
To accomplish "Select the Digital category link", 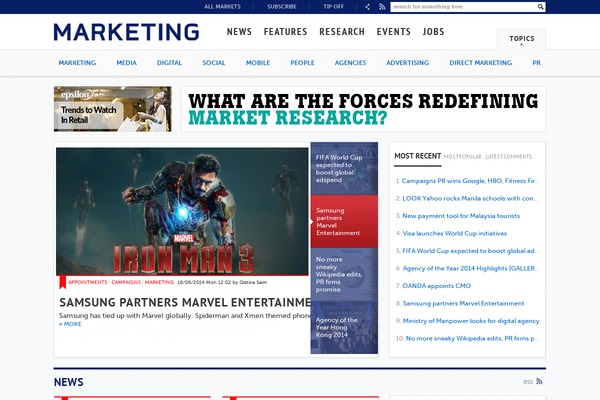I will (169, 63).
